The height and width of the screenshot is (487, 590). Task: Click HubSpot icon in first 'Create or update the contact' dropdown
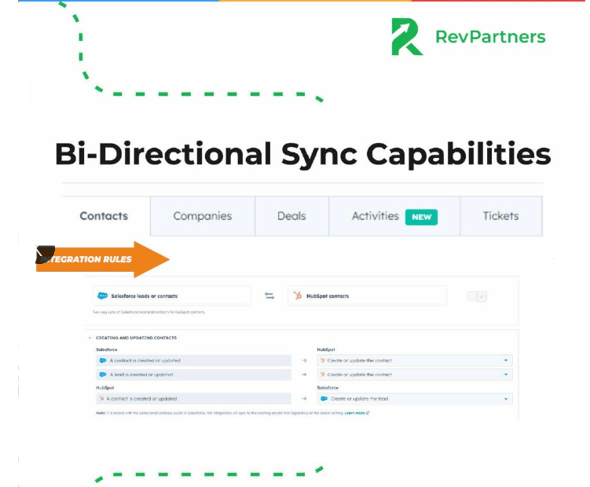[322, 361]
